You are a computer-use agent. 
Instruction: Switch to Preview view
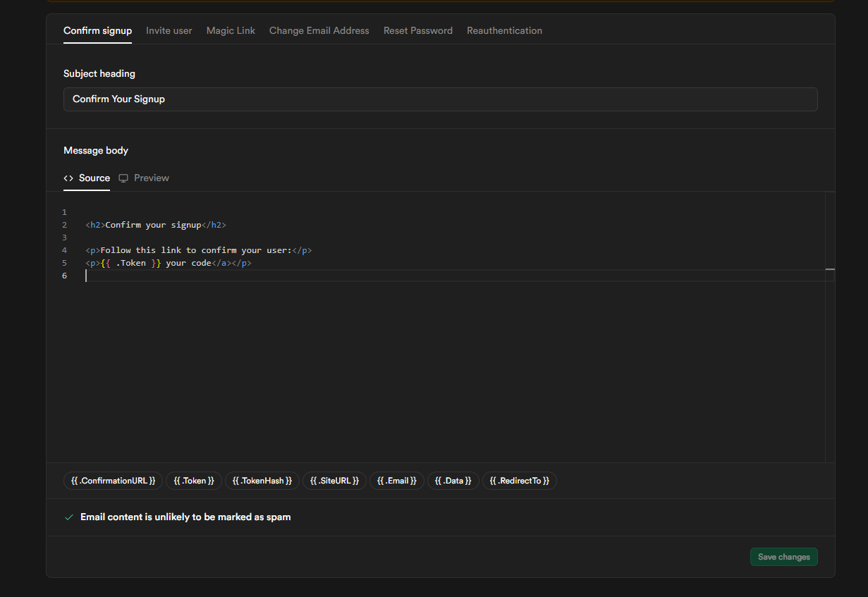tap(144, 178)
